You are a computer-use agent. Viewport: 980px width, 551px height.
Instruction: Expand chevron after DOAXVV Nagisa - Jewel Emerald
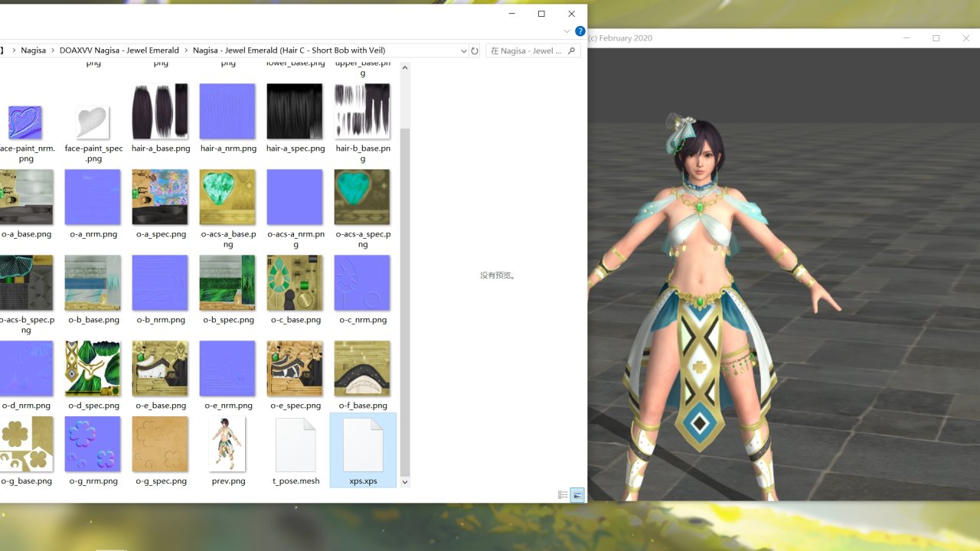(x=186, y=51)
